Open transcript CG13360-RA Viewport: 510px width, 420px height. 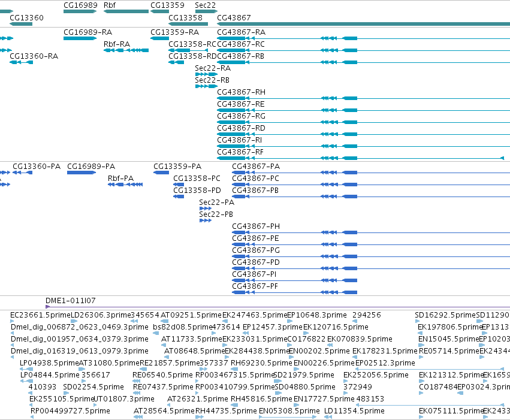coord(34,56)
